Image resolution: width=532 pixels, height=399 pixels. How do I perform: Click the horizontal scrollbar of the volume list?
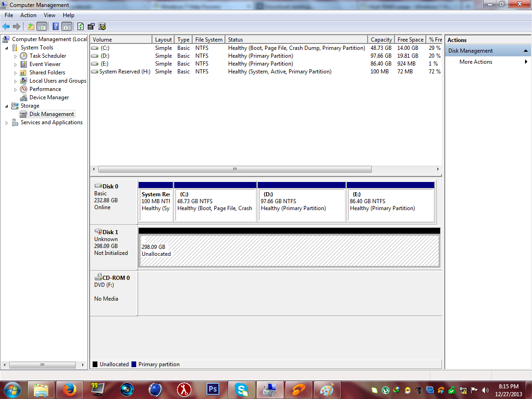(235, 169)
